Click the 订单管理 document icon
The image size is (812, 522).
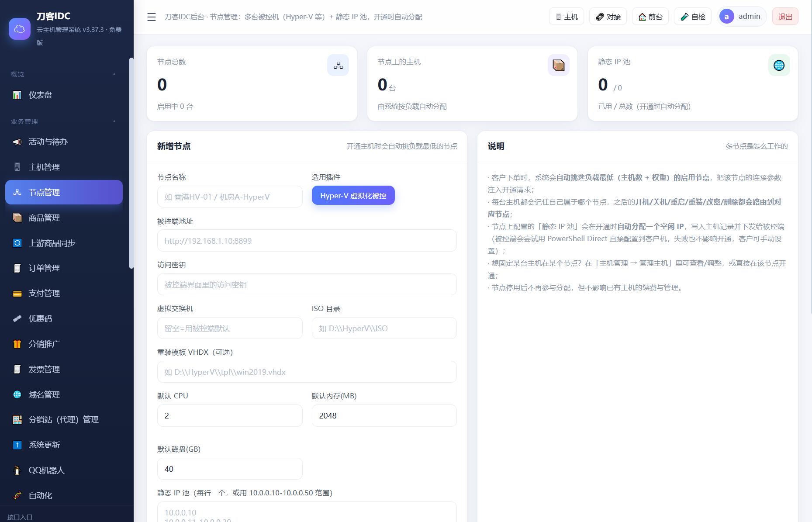pyautogui.click(x=17, y=268)
